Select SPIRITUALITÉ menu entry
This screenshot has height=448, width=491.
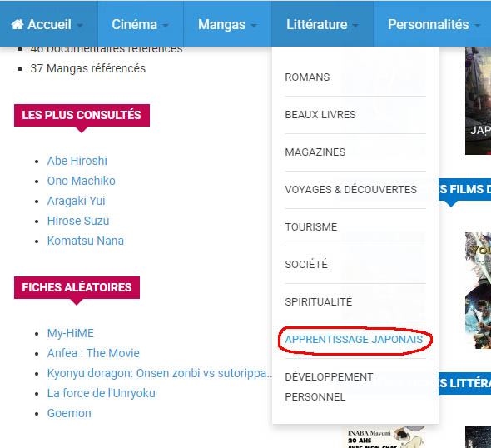tap(319, 302)
